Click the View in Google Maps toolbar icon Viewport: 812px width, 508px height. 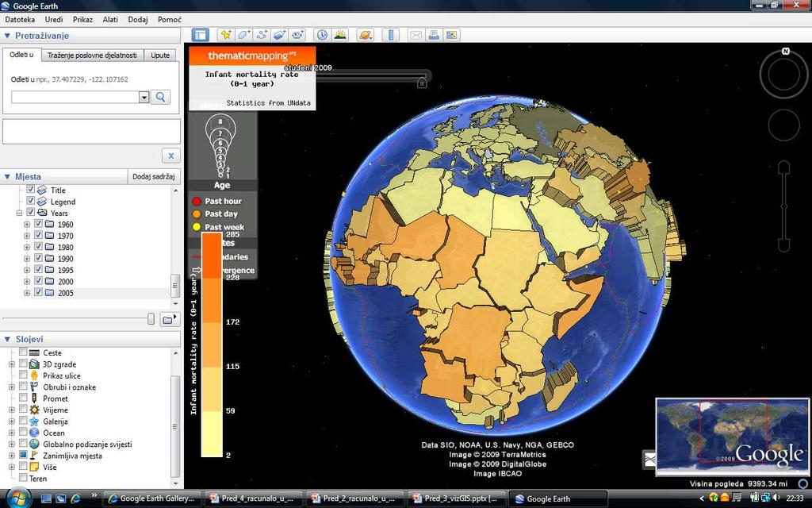click(x=451, y=35)
